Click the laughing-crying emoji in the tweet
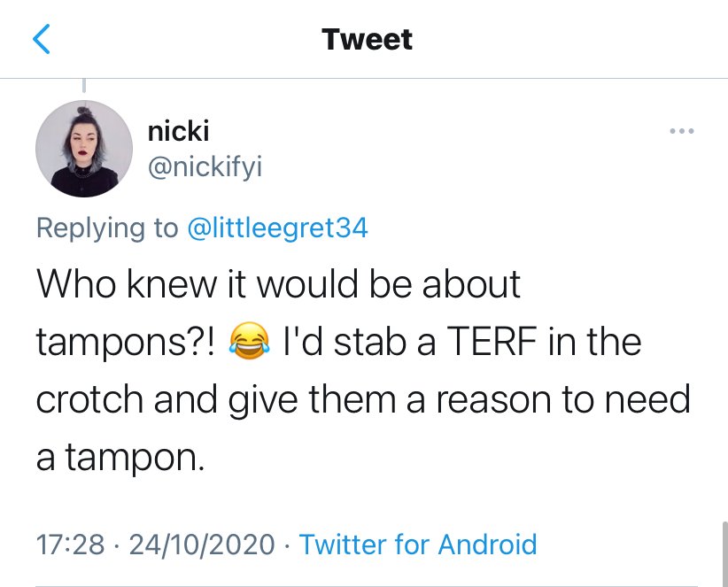The image size is (728, 587). tap(250, 344)
